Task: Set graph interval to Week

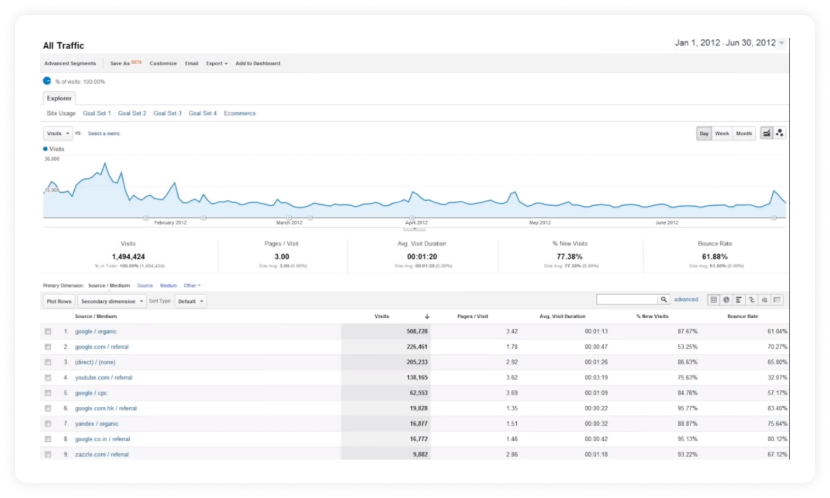Action: 722,133
